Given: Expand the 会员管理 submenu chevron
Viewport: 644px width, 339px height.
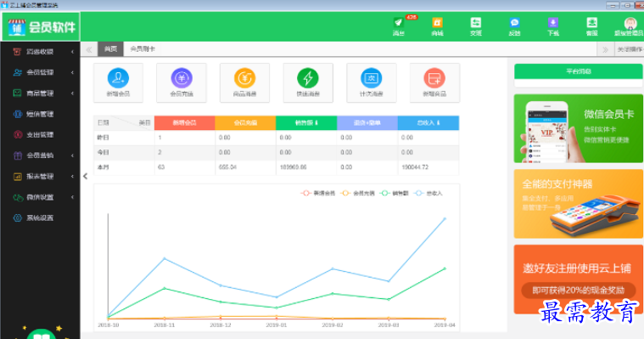Looking at the screenshot, I should [x=72, y=72].
